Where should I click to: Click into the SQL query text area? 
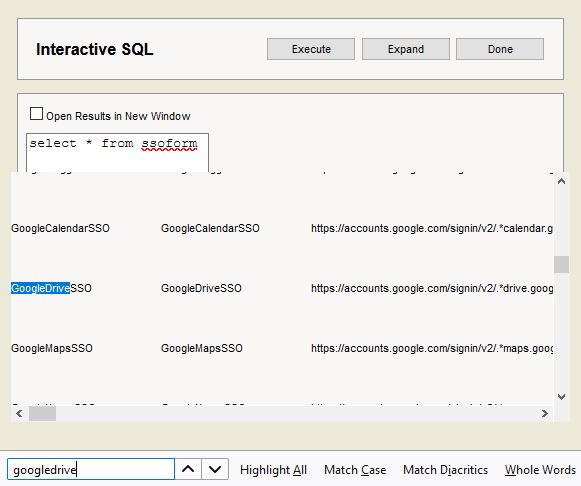[x=117, y=153]
